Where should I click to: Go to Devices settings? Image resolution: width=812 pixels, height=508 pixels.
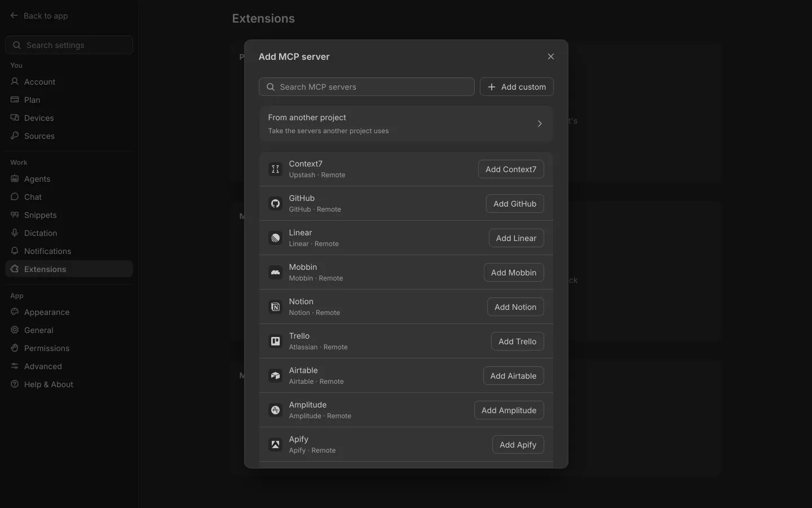69,118
